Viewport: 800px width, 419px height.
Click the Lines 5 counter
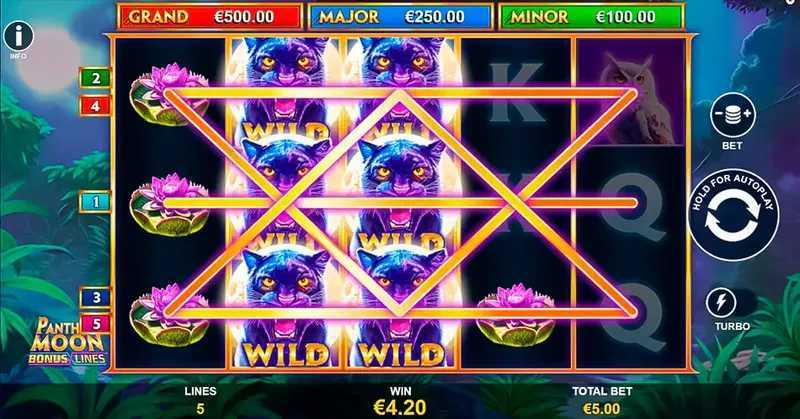point(200,400)
